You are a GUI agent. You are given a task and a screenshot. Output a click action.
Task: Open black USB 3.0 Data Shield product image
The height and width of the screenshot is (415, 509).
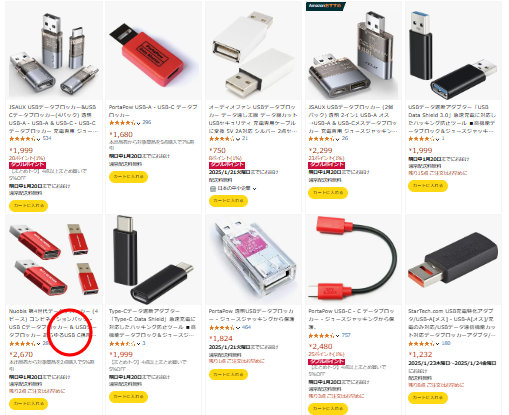[x=453, y=51]
